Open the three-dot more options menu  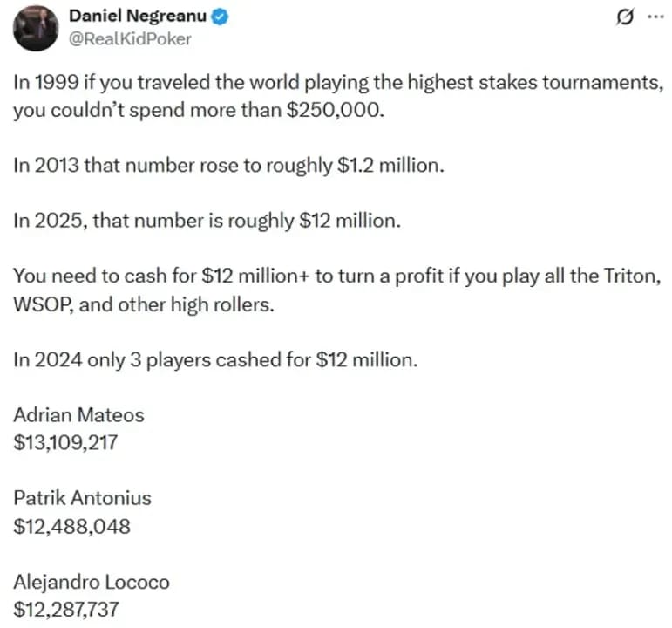655,17
